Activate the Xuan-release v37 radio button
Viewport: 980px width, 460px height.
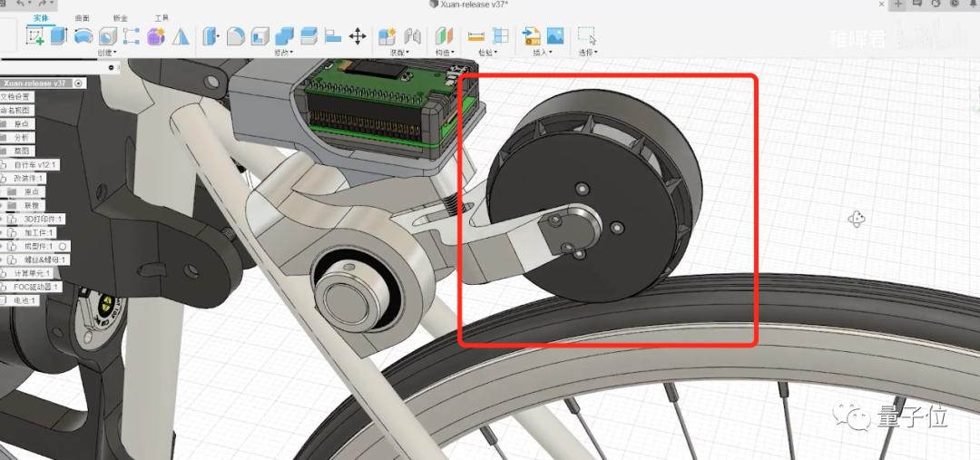[78, 83]
